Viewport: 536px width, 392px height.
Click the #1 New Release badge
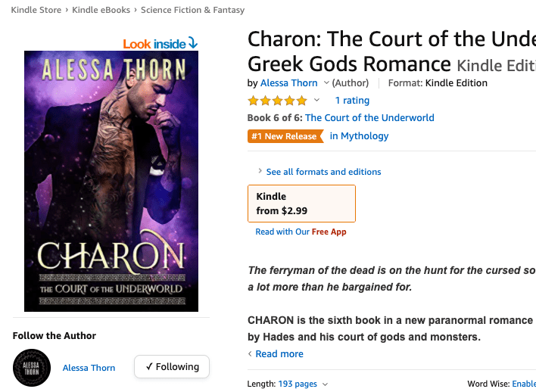point(285,136)
